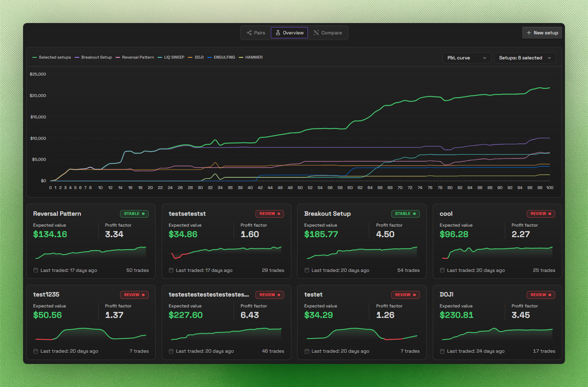Click the Overview flask icon
The height and width of the screenshot is (387, 588).
(x=278, y=33)
